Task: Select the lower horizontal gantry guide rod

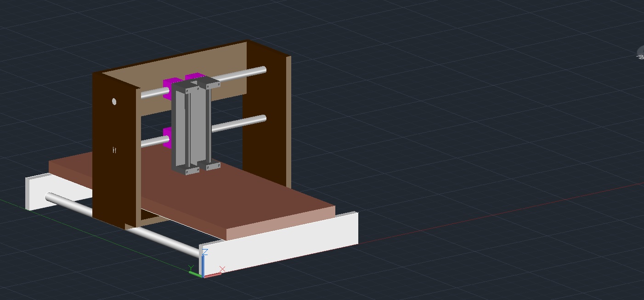Action: [239, 123]
